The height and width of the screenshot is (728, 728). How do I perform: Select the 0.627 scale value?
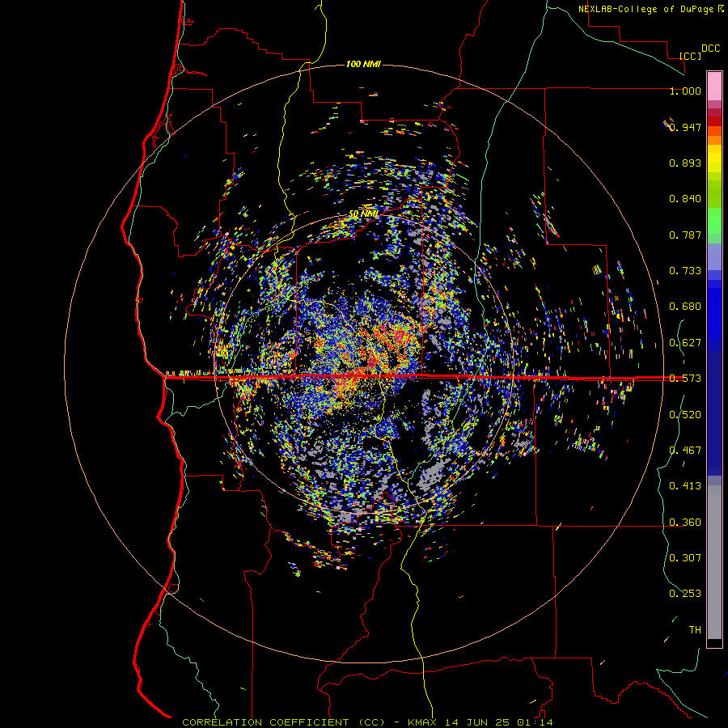pyautogui.click(x=685, y=343)
